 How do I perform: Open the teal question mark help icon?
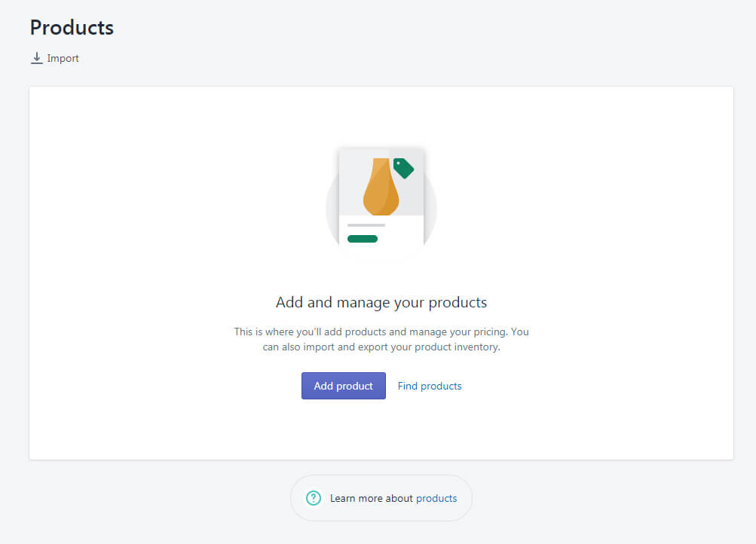pos(314,498)
